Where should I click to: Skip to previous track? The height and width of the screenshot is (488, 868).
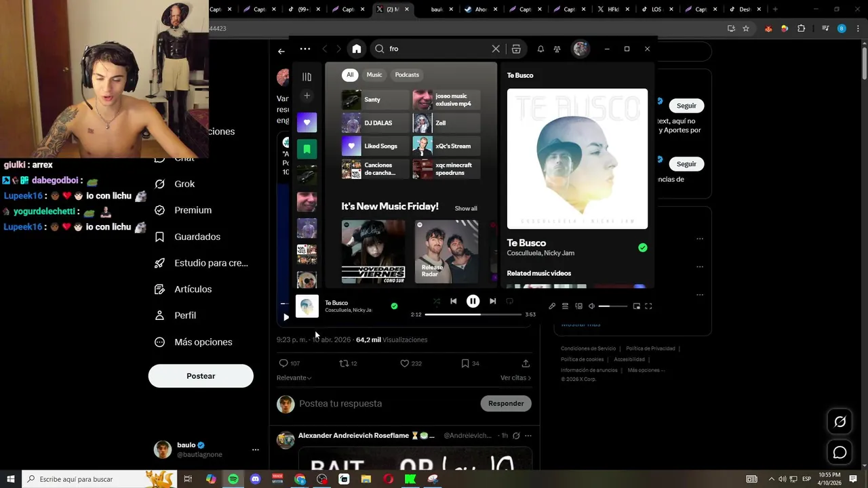[453, 301]
